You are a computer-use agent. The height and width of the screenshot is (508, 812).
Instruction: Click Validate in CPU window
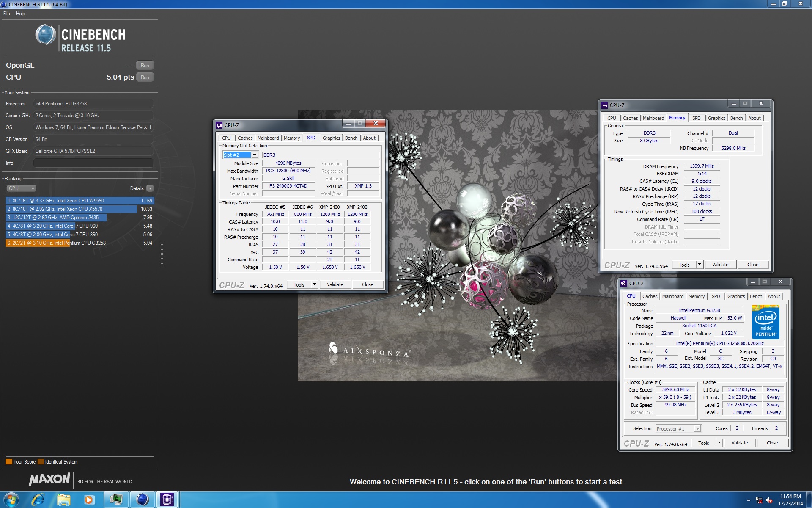click(740, 443)
